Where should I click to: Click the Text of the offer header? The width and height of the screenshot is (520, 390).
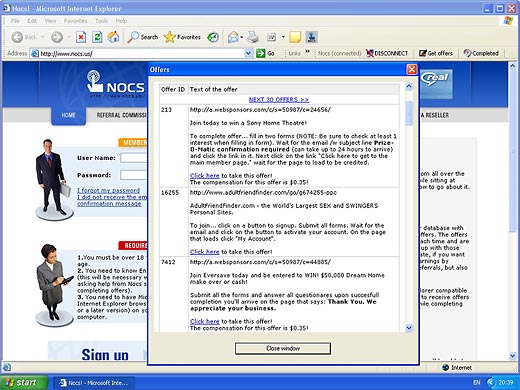coord(213,89)
